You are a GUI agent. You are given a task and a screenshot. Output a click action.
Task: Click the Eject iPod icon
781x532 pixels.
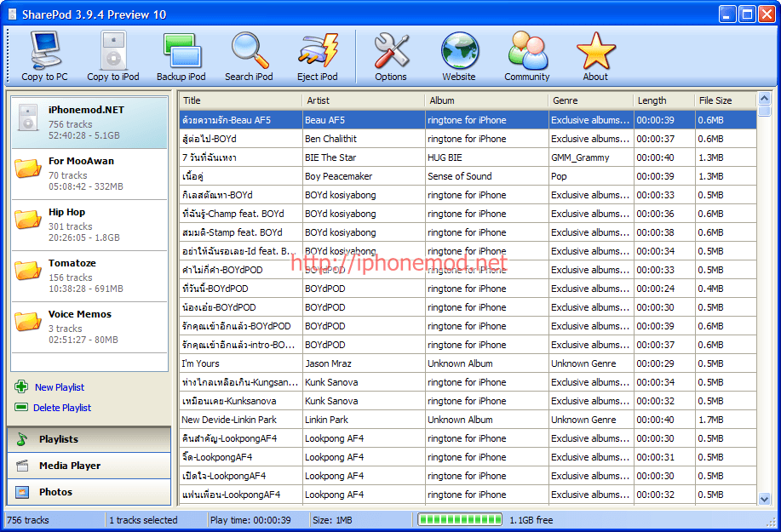[318, 50]
